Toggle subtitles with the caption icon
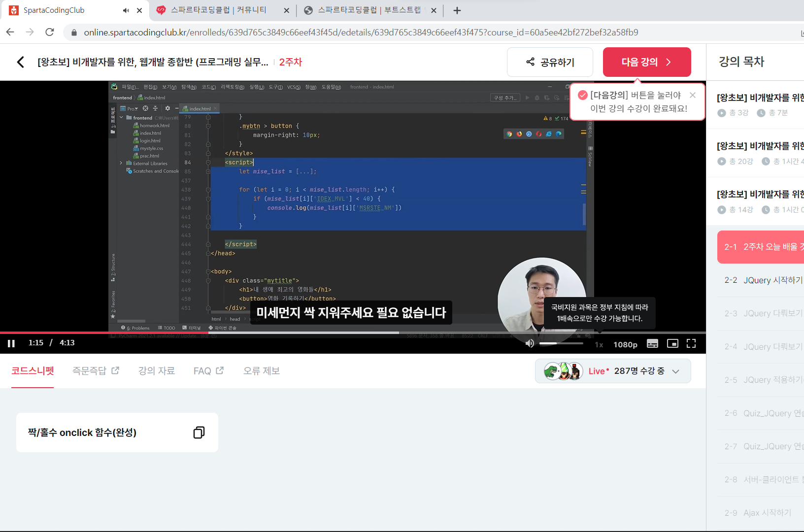Viewport: 804px width, 532px height. tap(652, 344)
